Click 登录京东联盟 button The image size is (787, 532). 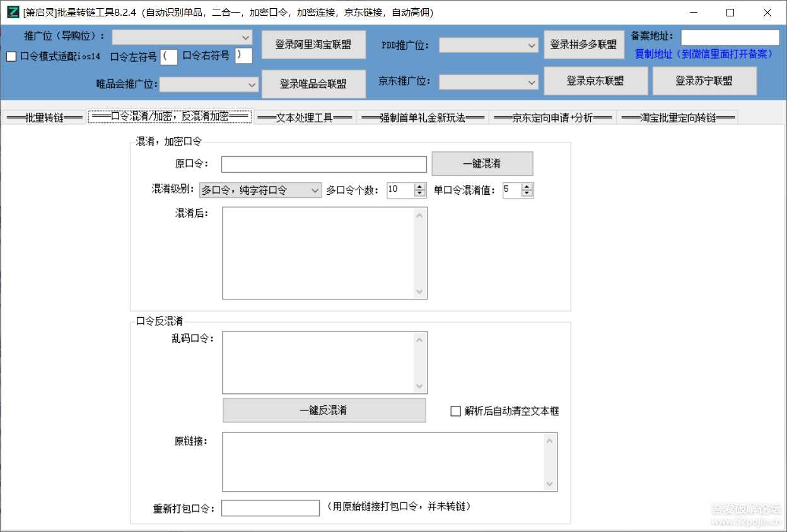595,81
